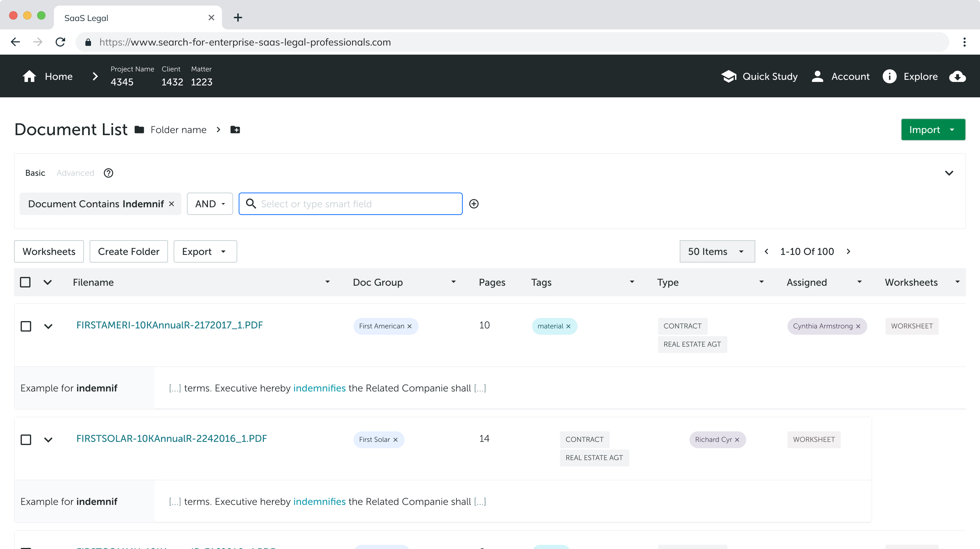The image size is (980, 549).
Task: Click REAL ESTATE AGT chip in FIRSTSOLAR row
Action: point(594,458)
